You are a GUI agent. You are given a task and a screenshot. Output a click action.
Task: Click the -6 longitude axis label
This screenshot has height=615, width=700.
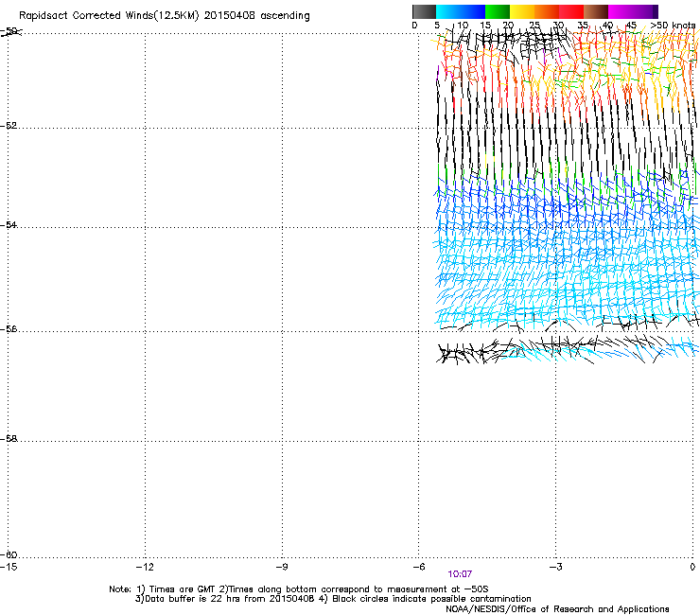tap(418, 567)
